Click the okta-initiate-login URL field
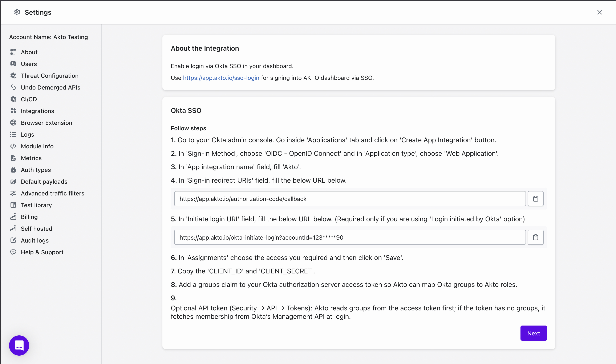This screenshot has height=364, width=616. point(350,237)
